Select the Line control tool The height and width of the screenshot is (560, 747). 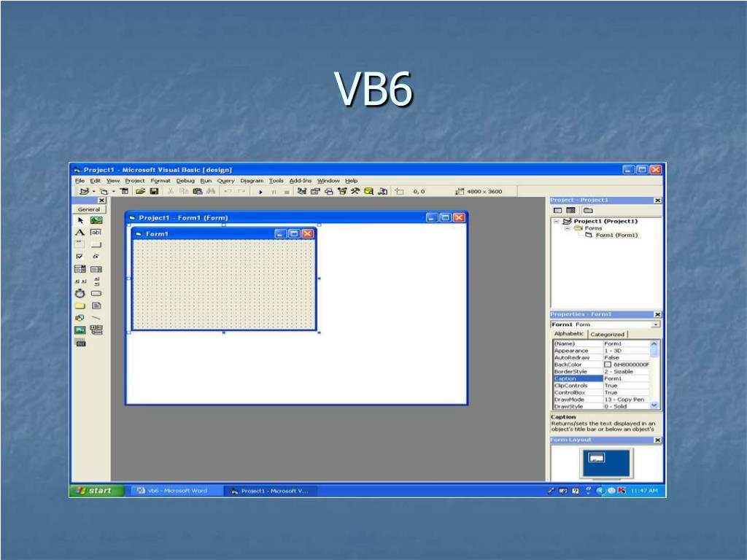(x=96, y=318)
